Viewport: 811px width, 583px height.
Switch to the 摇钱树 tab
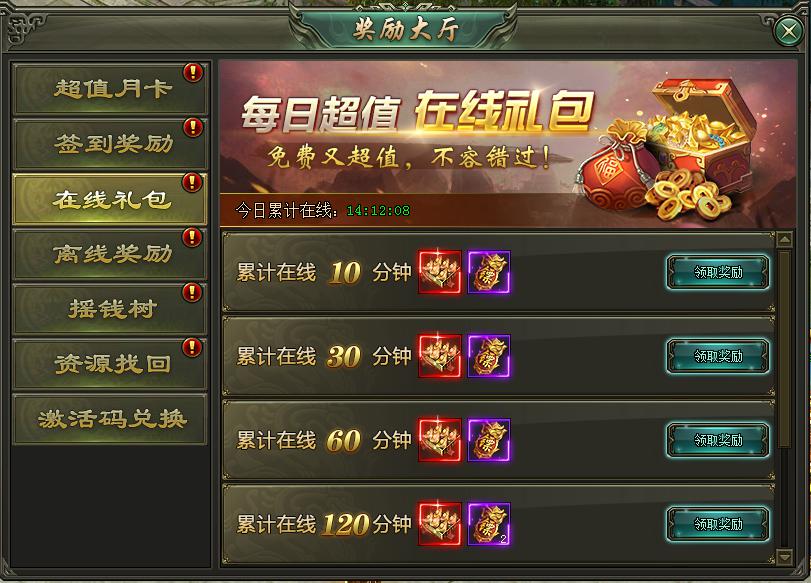tap(110, 309)
